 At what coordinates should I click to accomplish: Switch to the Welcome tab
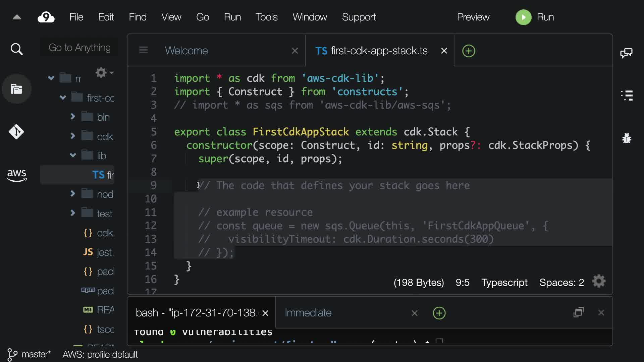[186, 51]
